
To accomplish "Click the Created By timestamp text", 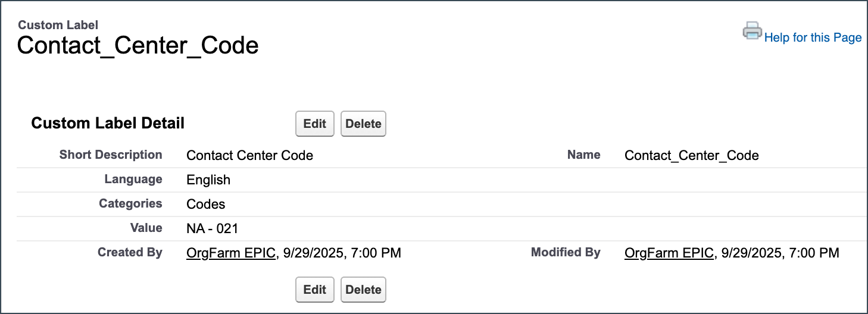I will (x=341, y=253).
